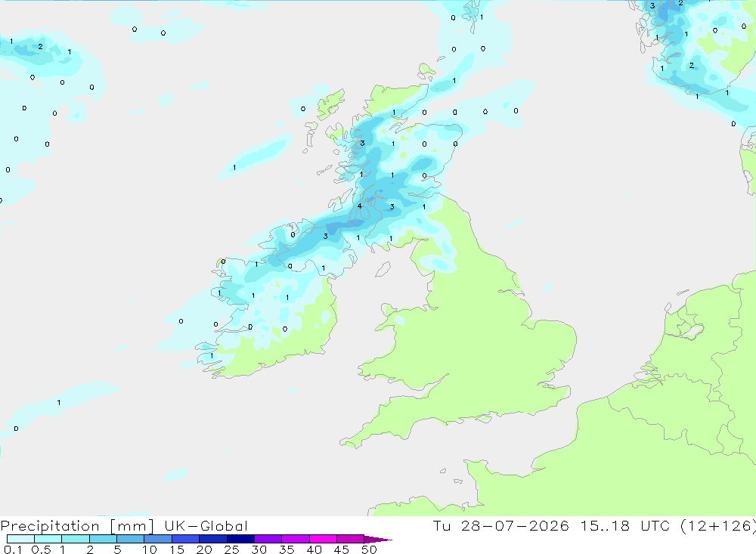Click the '28-07-2026' date text
This screenshot has height=554, width=756.
[515, 526]
